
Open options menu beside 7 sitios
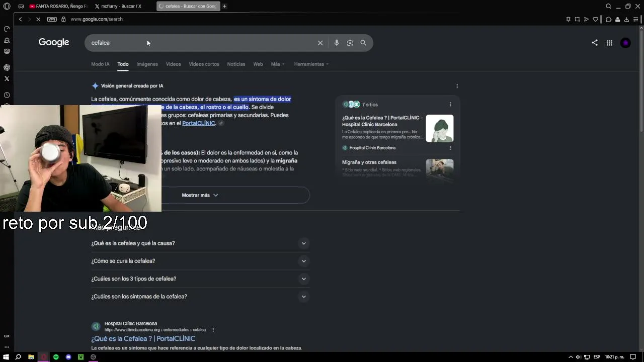(x=450, y=105)
